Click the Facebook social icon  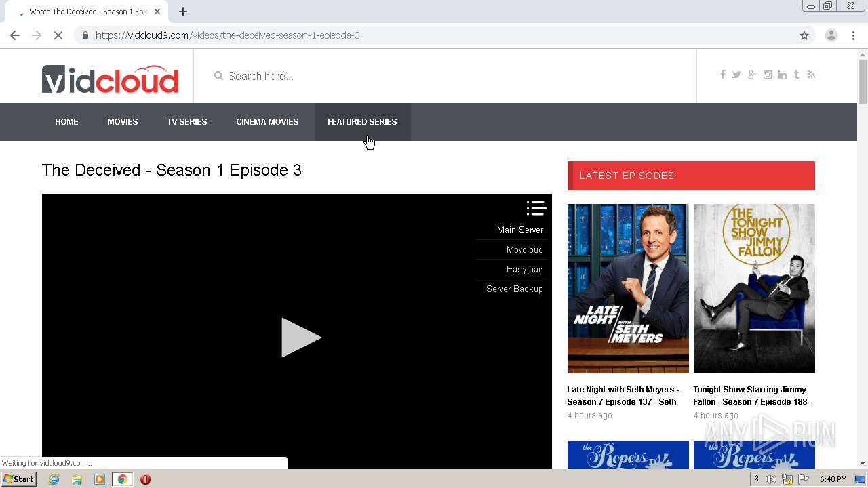[723, 75]
